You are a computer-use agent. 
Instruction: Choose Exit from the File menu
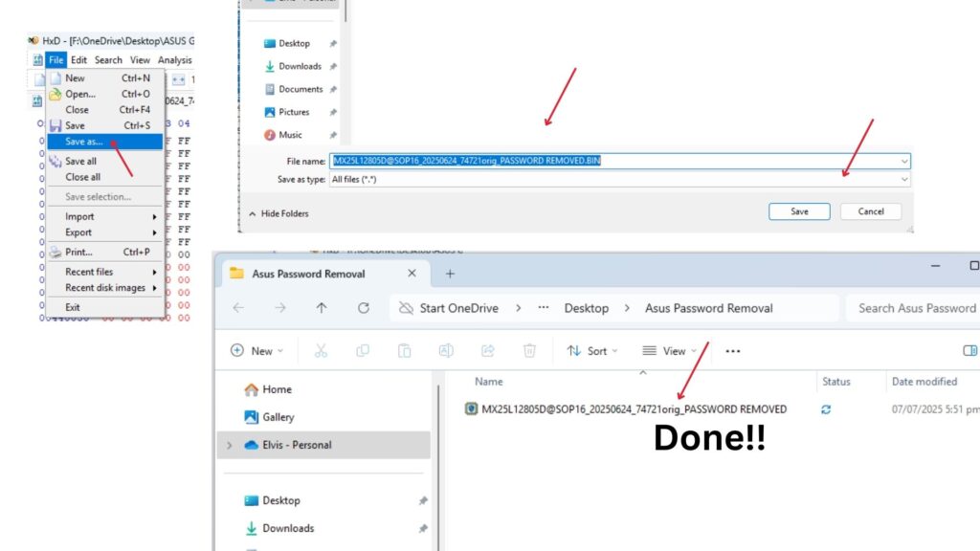105,307
